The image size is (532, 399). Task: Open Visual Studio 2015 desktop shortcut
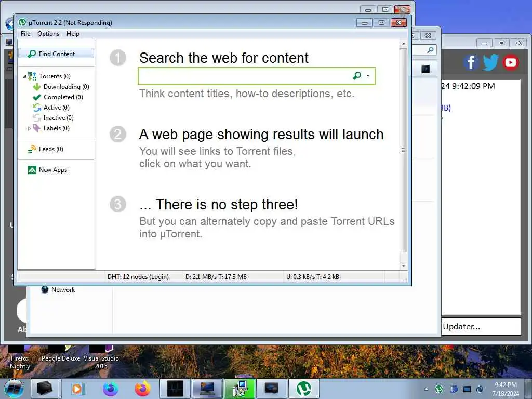point(101,358)
